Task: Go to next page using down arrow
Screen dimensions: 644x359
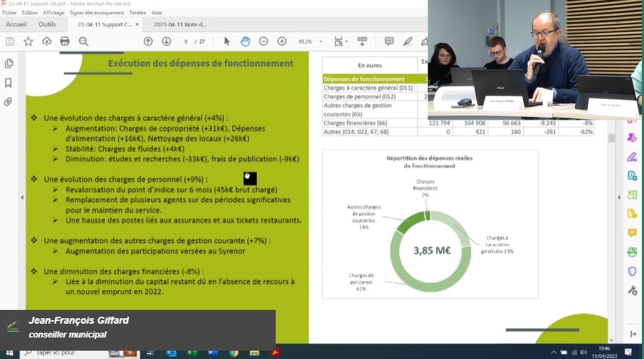Action: click(x=167, y=42)
